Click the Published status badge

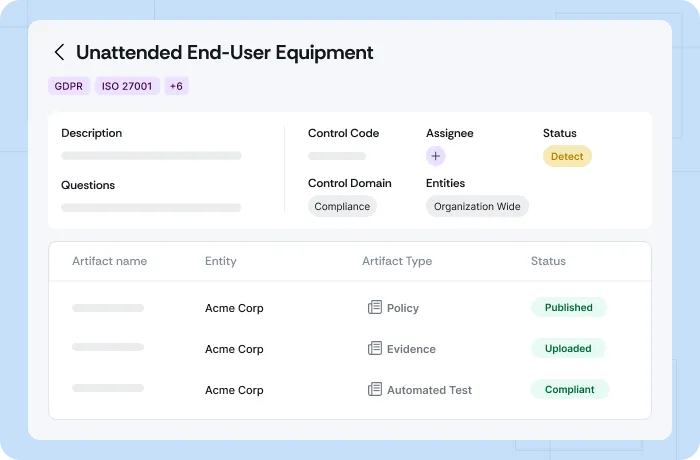[x=569, y=308]
